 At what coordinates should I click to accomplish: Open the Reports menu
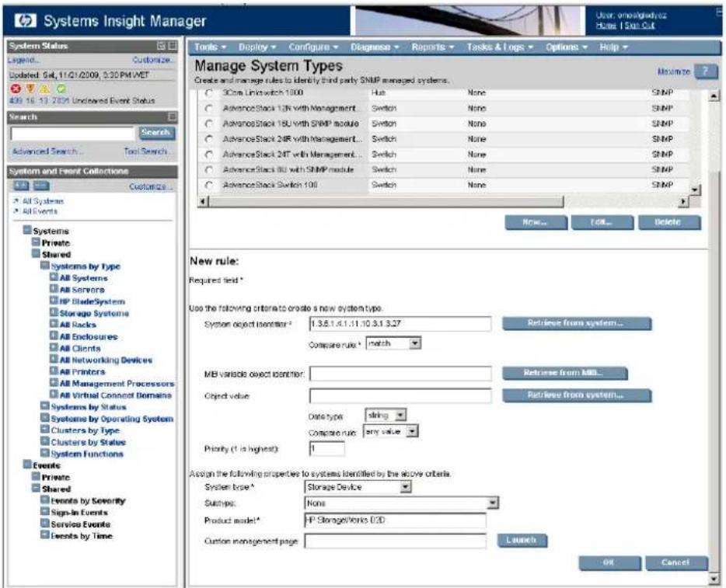point(433,47)
